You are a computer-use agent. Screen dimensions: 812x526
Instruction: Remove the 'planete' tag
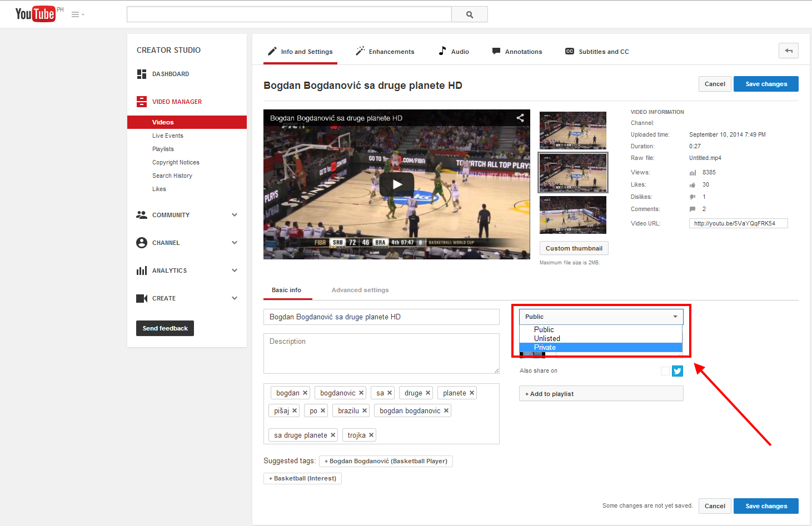coord(472,393)
